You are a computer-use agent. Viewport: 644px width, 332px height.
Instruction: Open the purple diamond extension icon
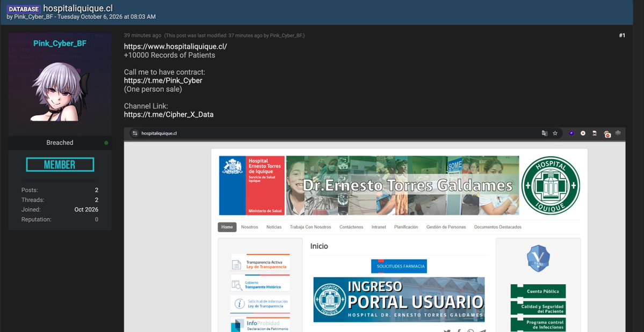571,133
